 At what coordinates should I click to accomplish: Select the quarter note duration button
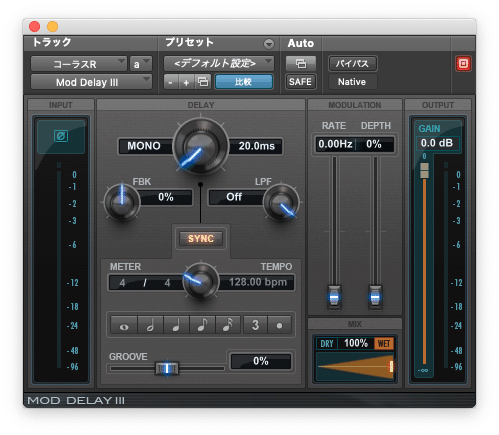pos(176,325)
